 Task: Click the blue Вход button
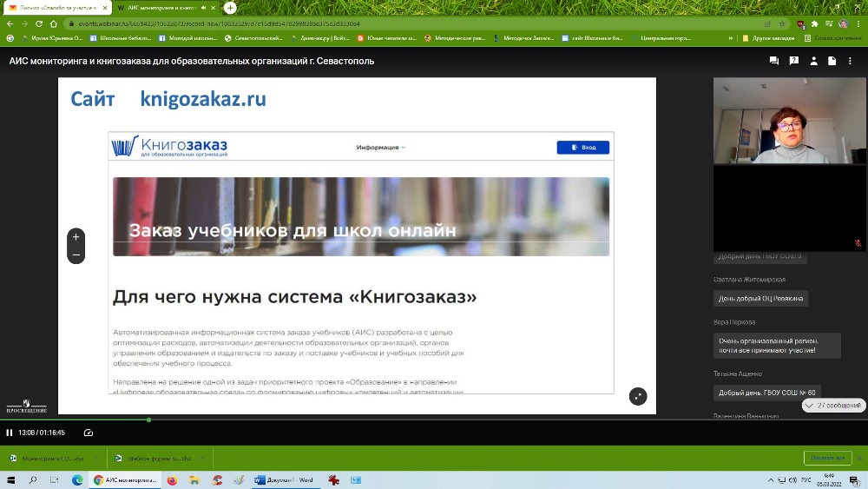(x=582, y=148)
